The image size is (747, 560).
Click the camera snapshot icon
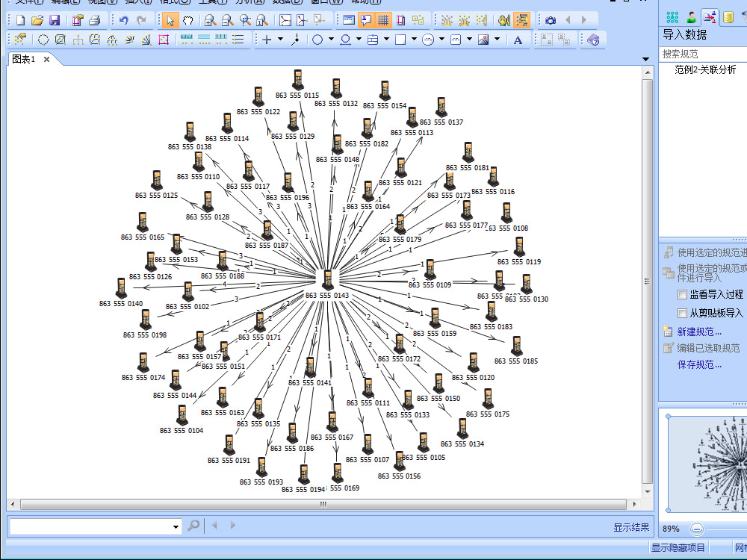[x=551, y=20]
